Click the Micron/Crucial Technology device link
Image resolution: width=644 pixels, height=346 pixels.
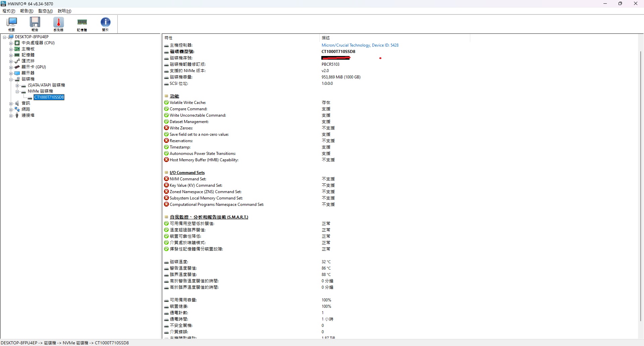[x=360, y=45]
